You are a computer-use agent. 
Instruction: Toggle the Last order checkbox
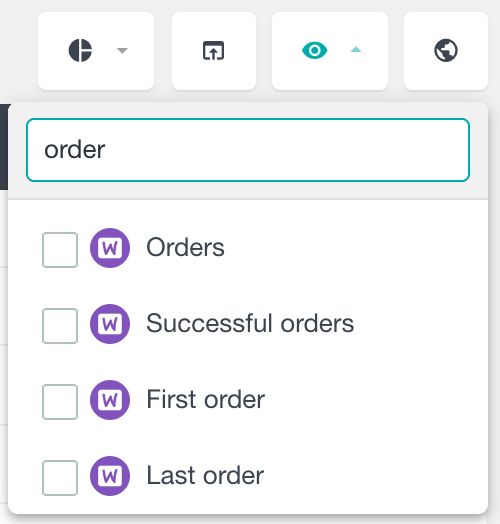click(60, 478)
